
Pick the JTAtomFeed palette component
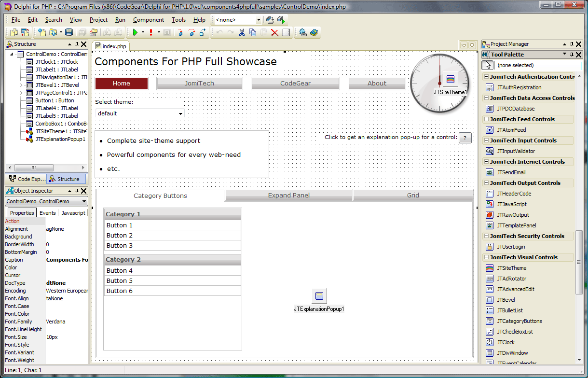tap(511, 130)
